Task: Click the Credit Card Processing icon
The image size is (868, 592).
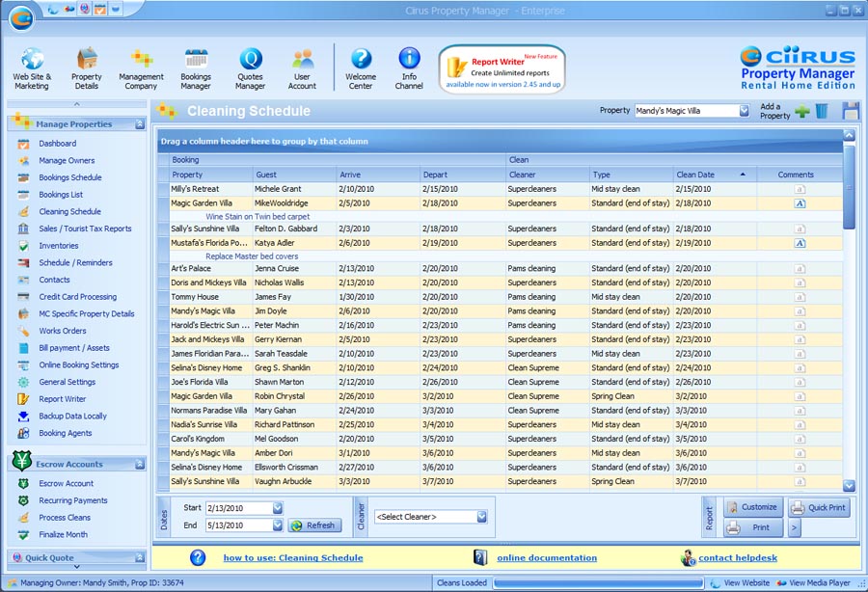Action: (23, 297)
